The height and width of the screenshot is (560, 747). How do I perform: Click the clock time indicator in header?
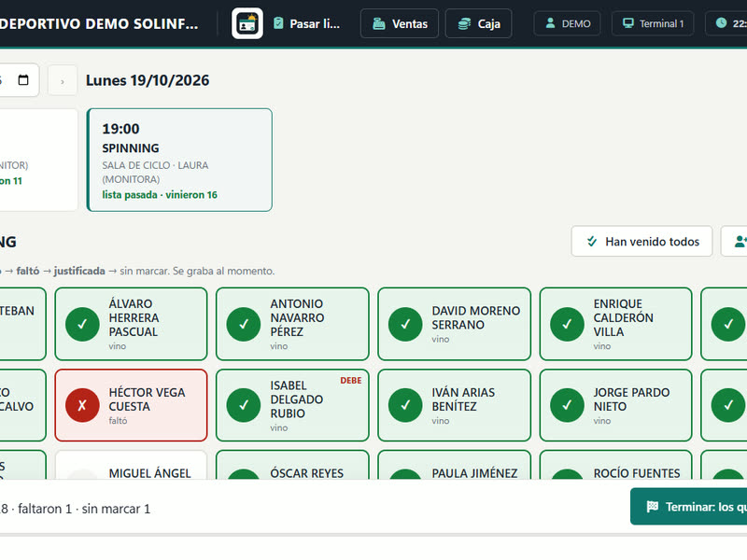point(727,23)
